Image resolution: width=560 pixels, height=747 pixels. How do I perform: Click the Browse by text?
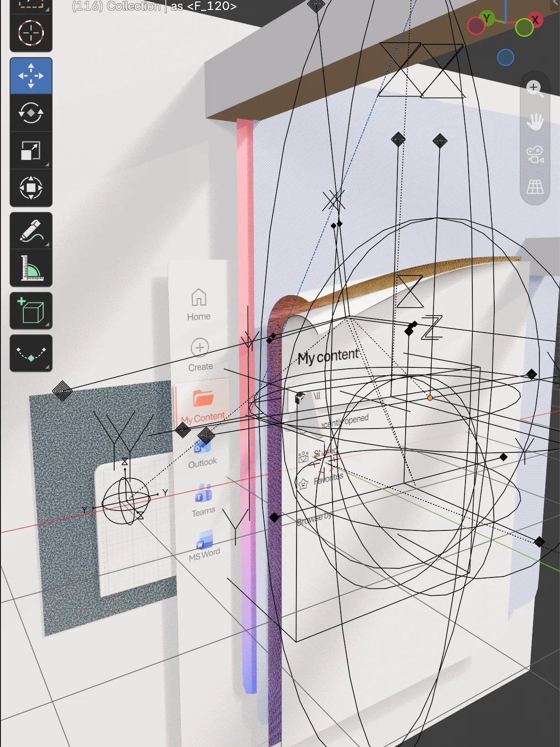click(x=314, y=519)
